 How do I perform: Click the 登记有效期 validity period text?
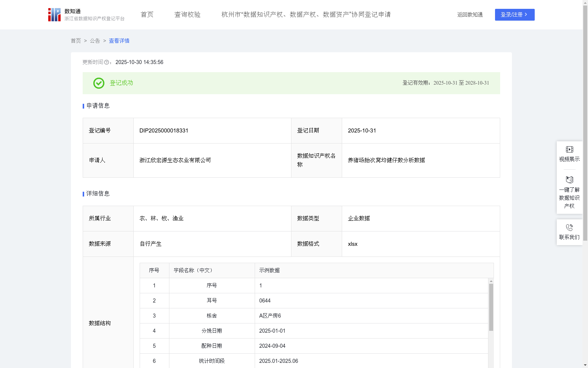click(x=446, y=83)
